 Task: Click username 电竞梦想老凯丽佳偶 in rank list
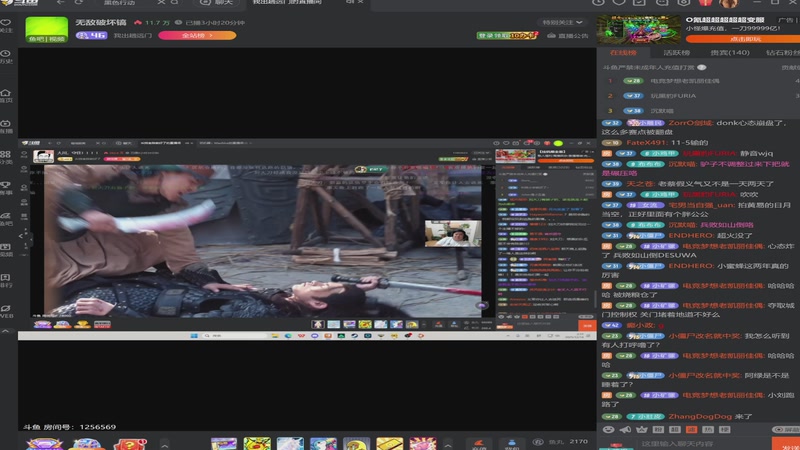coord(685,81)
